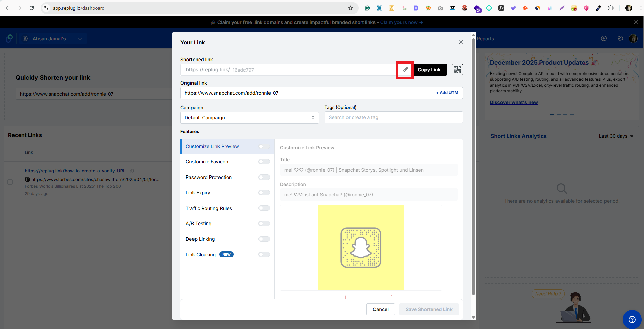Image resolution: width=644 pixels, height=329 pixels.
Task: Click the new link plus icon in header
Action: (x=604, y=38)
